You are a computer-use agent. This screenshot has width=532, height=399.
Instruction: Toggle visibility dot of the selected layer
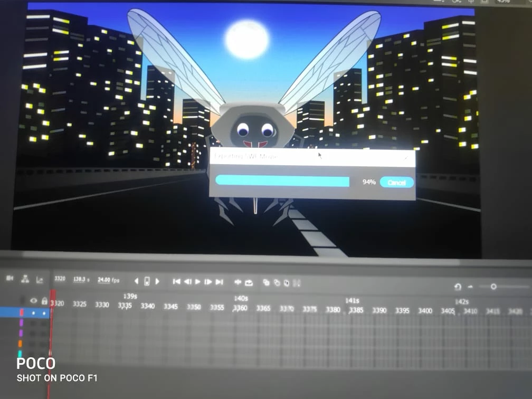(x=33, y=313)
